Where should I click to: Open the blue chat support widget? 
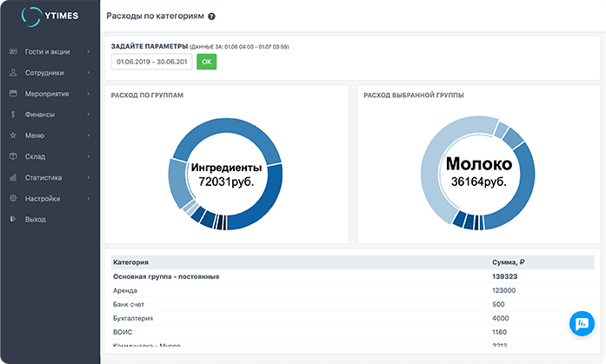click(580, 323)
